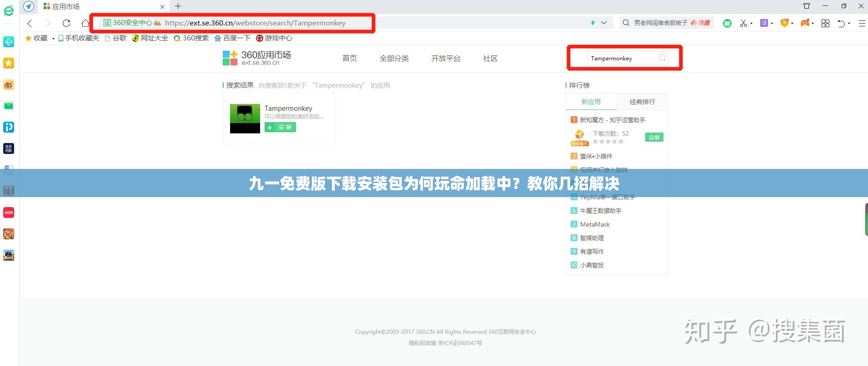Open the Weibo sidebar icon
This screenshot has width=868, height=366.
coord(9,84)
